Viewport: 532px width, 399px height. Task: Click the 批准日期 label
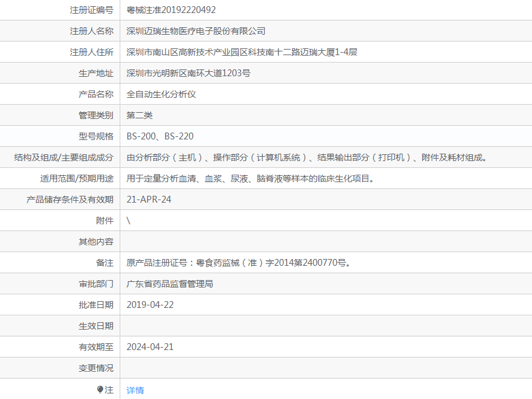96,305
